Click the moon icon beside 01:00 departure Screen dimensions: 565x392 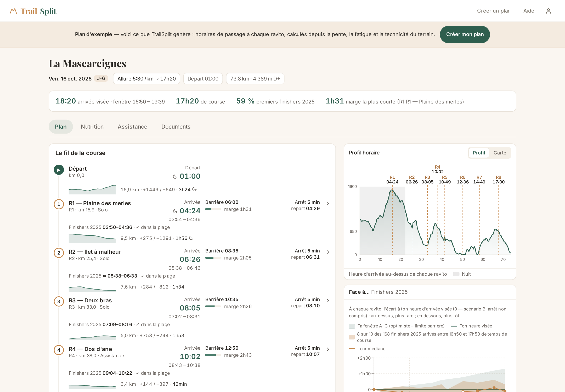click(175, 177)
